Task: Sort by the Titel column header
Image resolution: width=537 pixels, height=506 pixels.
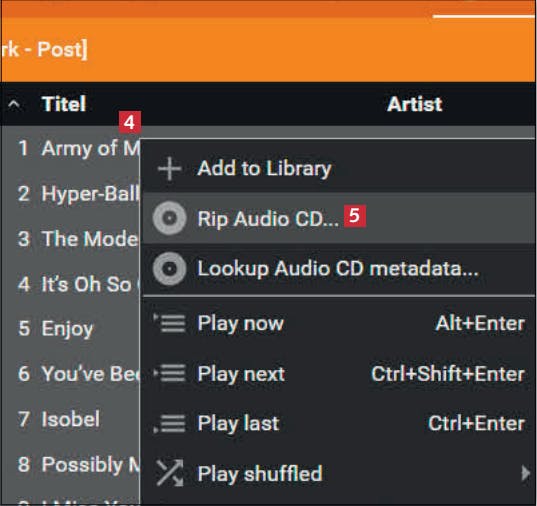Action: tap(64, 104)
